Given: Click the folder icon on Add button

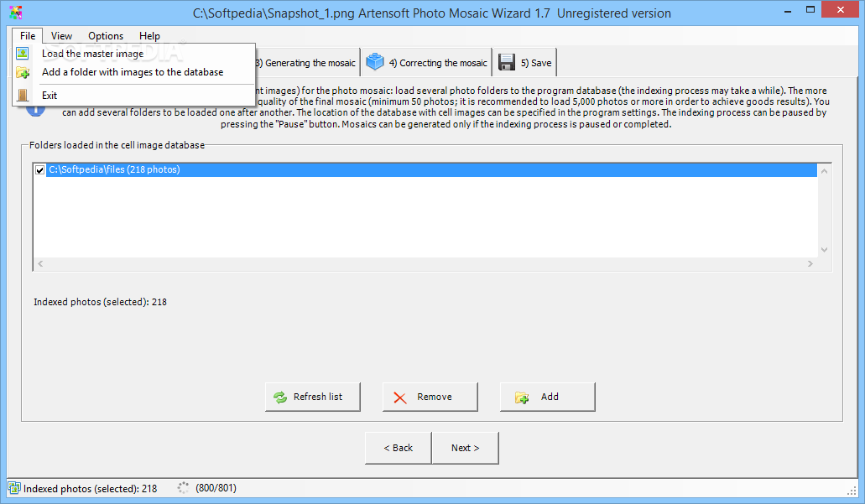Looking at the screenshot, I should tap(522, 397).
